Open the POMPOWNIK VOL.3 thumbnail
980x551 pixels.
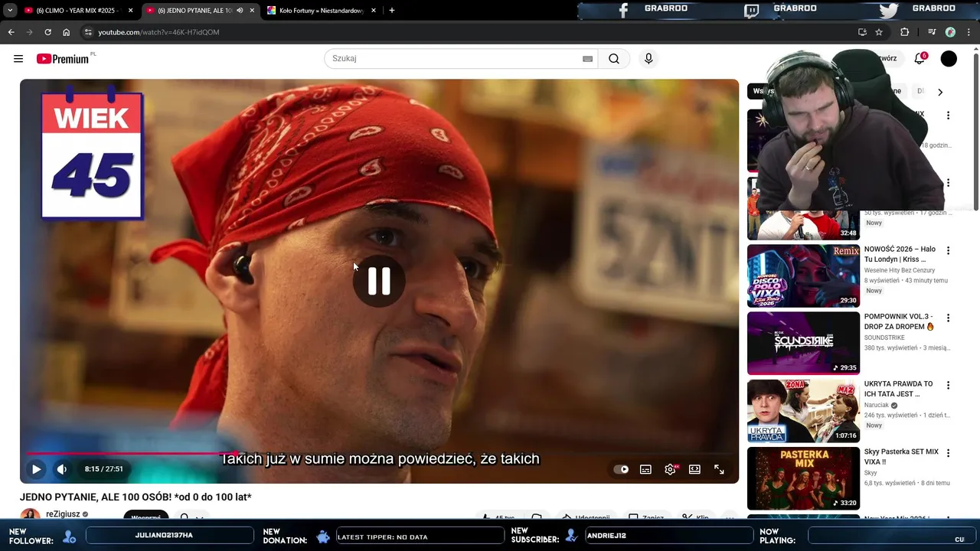point(803,343)
